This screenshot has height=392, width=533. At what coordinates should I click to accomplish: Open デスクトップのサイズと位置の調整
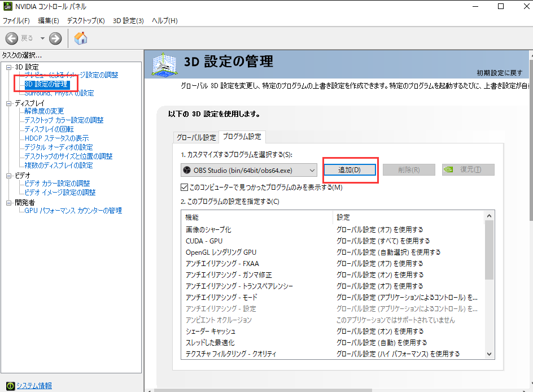[x=68, y=156]
